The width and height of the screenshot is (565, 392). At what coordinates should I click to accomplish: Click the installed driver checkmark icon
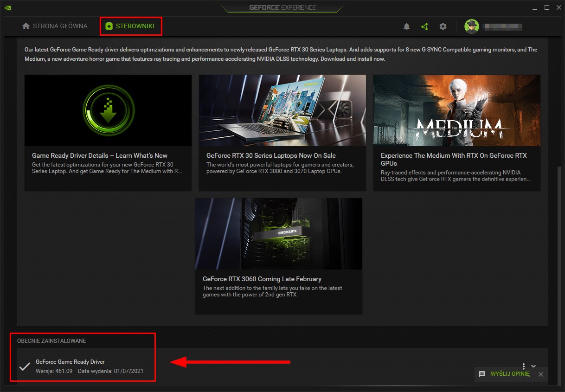(x=25, y=366)
